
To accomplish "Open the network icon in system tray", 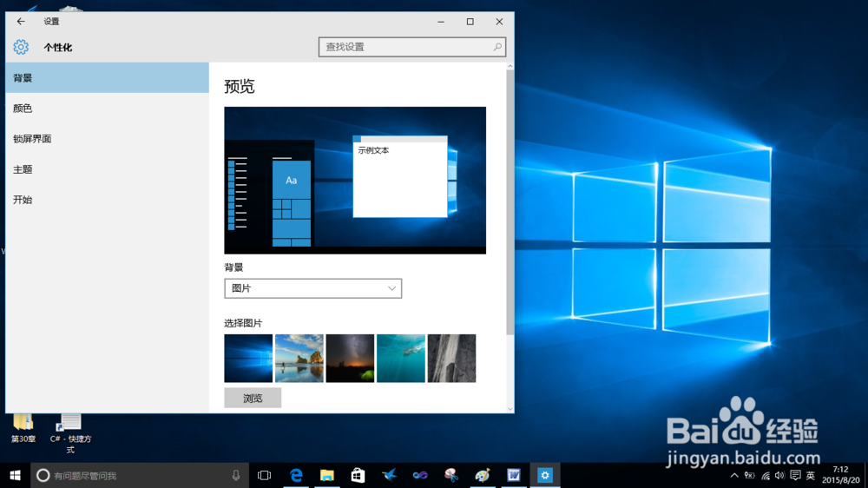I will pyautogui.click(x=765, y=475).
